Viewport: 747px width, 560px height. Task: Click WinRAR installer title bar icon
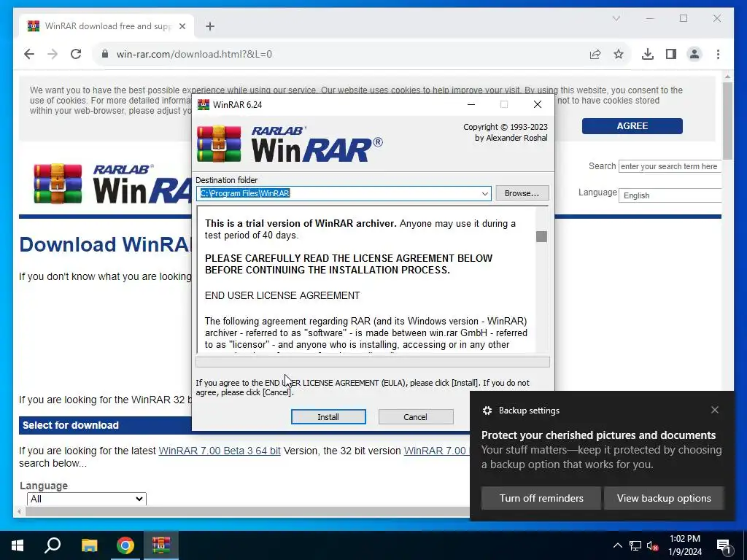pos(204,104)
